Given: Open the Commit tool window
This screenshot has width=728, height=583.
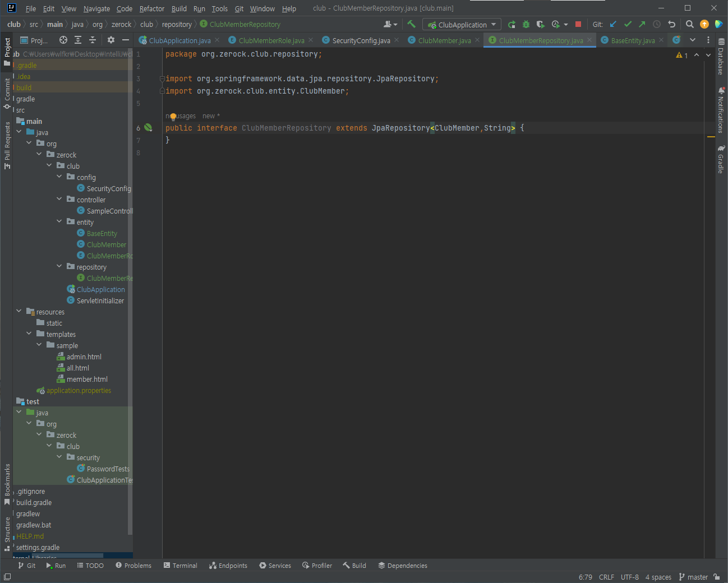Looking at the screenshot, I should pyautogui.click(x=7, y=93).
